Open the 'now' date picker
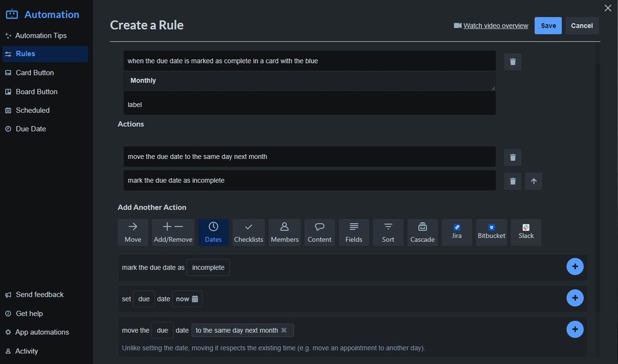 (x=187, y=298)
